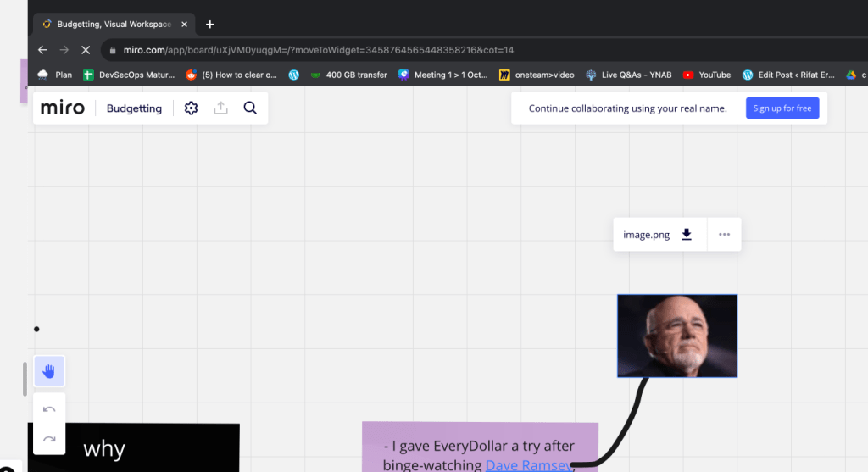
Task: Select the hand pan tool
Action: (x=49, y=371)
